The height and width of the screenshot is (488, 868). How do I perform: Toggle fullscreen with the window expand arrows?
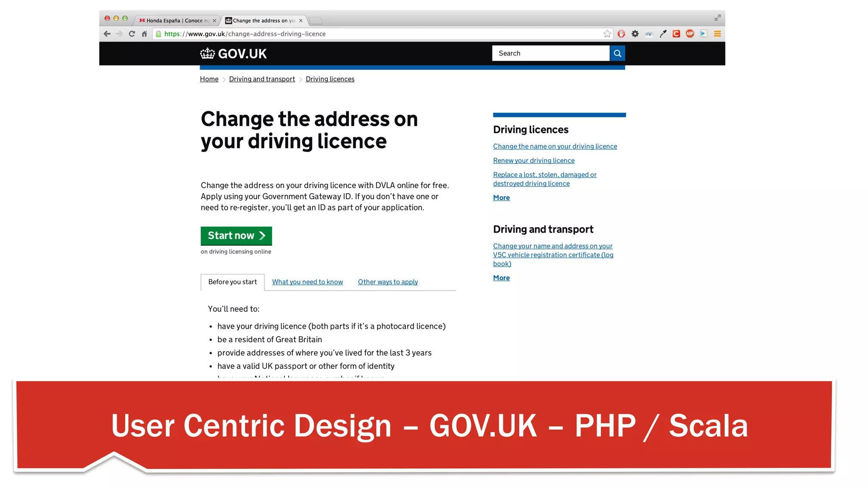click(718, 18)
